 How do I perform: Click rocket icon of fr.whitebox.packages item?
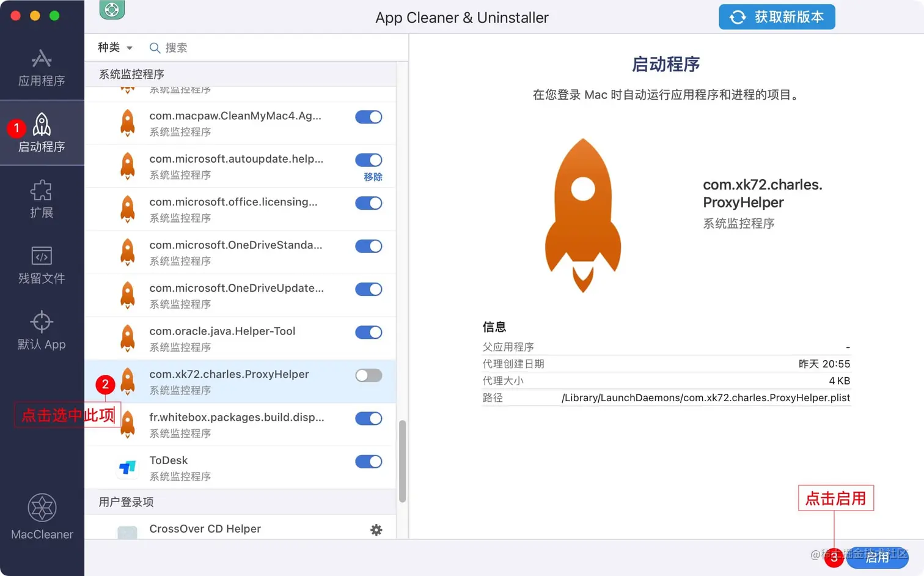[127, 424]
